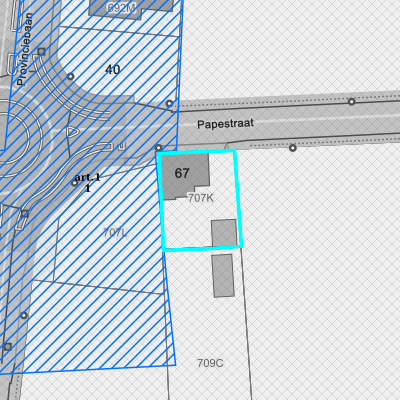Click the 692M building label
The height and width of the screenshot is (400, 400).
point(122,8)
